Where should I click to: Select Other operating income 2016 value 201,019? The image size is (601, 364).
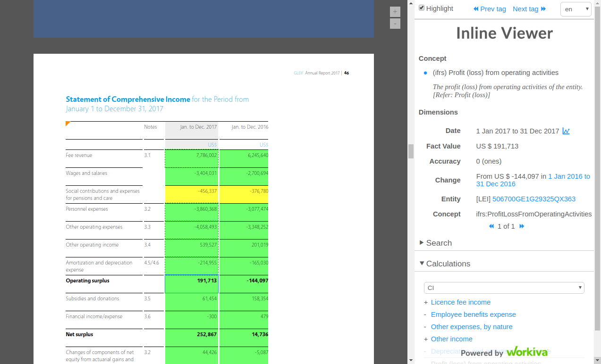pyautogui.click(x=244, y=248)
